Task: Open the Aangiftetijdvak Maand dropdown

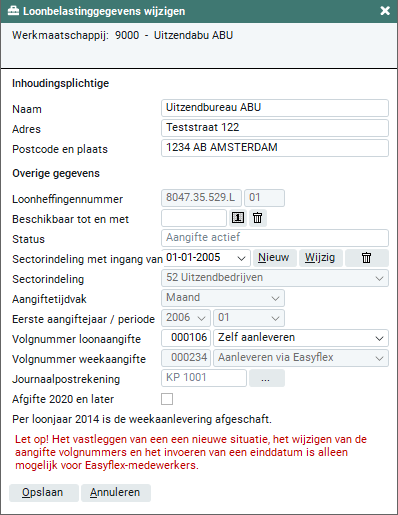Action: pos(223,298)
